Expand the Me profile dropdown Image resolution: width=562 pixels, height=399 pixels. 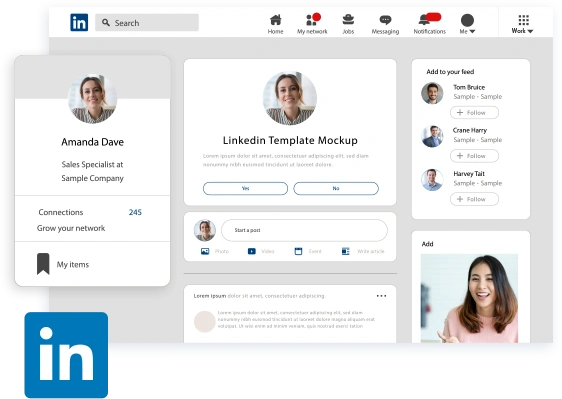click(467, 24)
